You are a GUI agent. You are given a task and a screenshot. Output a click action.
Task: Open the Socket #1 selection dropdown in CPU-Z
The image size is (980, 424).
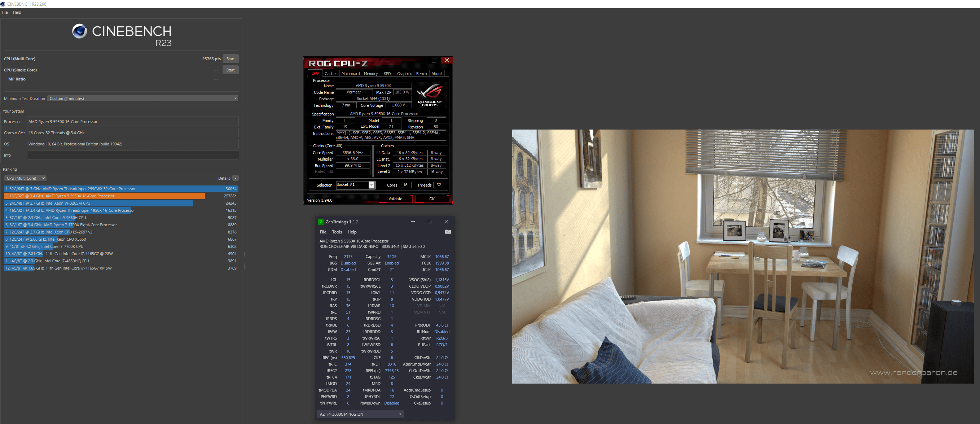(x=355, y=185)
